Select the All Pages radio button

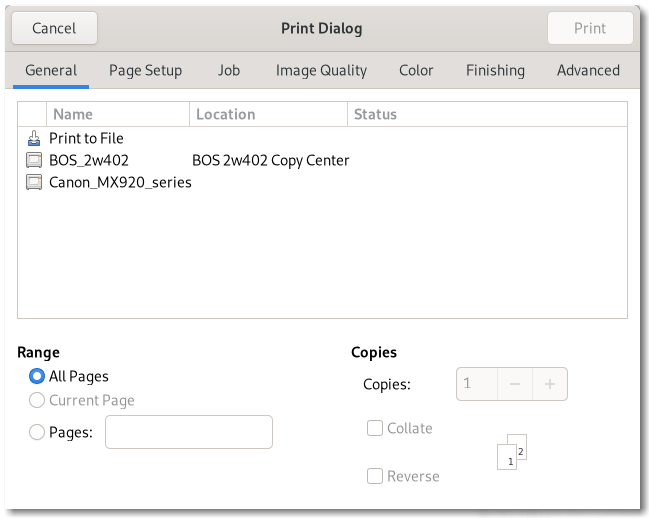(x=37, y=376)
